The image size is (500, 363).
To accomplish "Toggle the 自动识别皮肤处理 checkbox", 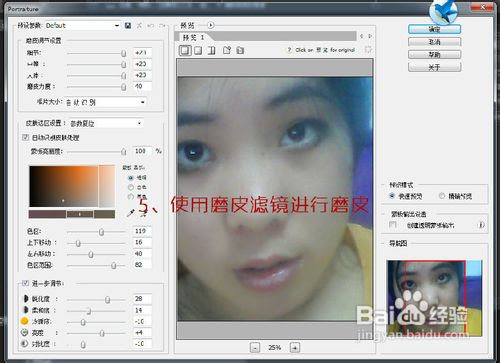I will click(25, 137).
